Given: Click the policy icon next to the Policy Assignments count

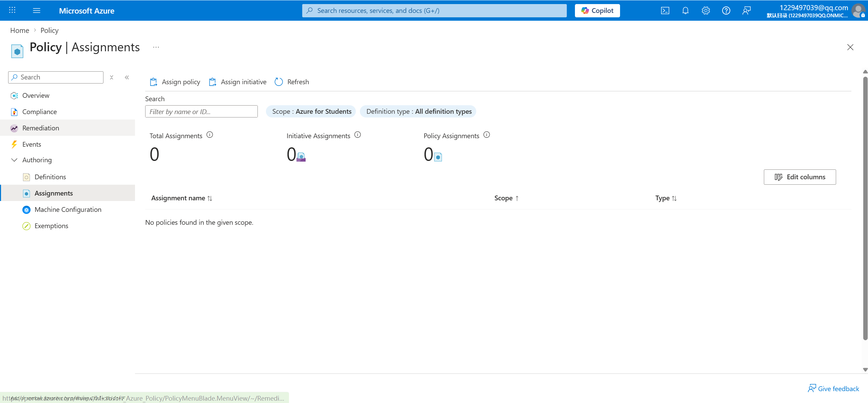Looking at the screenshot, I should point(438,157).
